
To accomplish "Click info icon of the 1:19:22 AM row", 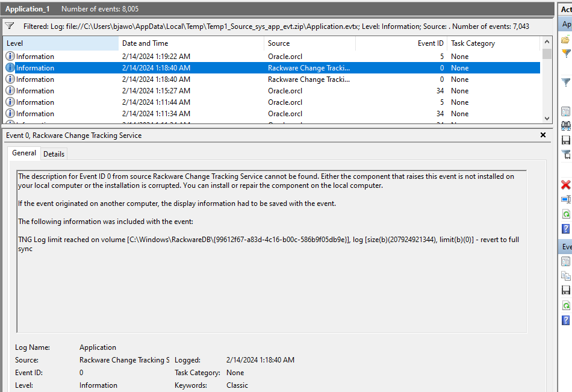I will [10, 56].
